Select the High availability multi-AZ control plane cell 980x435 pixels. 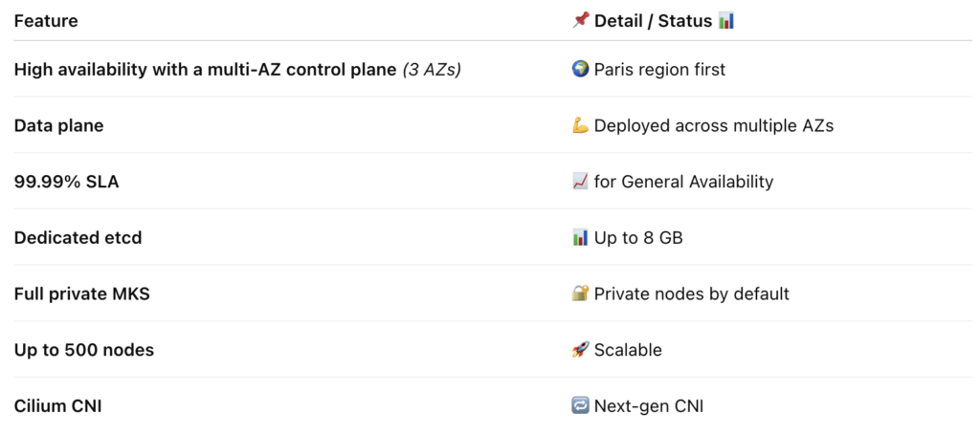click(x=237, y=69)
